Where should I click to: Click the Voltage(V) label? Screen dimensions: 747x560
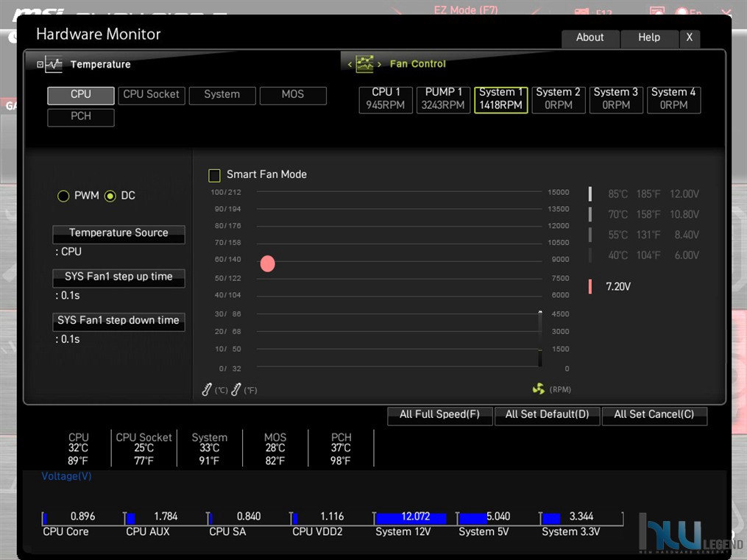[x=66, y=476]
